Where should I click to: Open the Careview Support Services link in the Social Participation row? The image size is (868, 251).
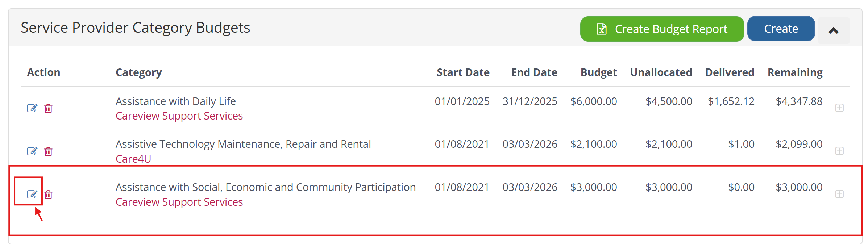point(179,202)
